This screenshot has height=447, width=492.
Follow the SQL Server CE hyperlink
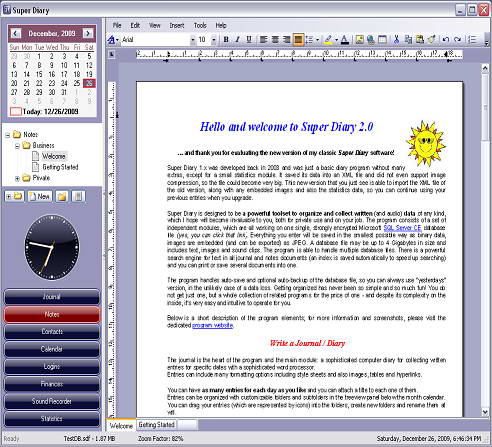click(x=402, y=228)
